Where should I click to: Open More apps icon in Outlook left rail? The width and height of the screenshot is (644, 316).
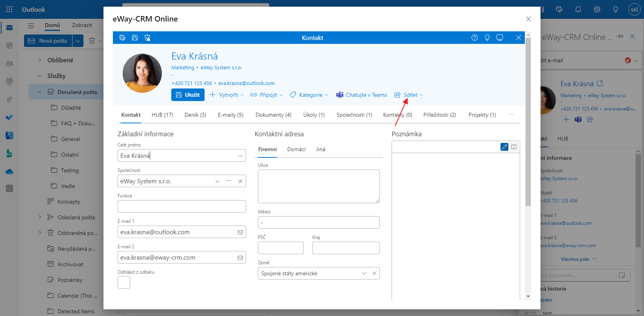[x=9, y=188]
